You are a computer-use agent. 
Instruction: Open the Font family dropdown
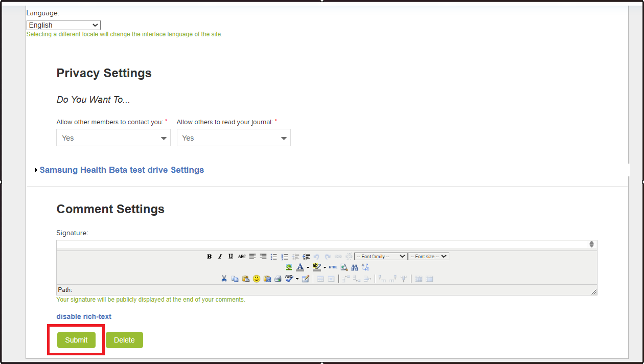click(x=381, y=257)
